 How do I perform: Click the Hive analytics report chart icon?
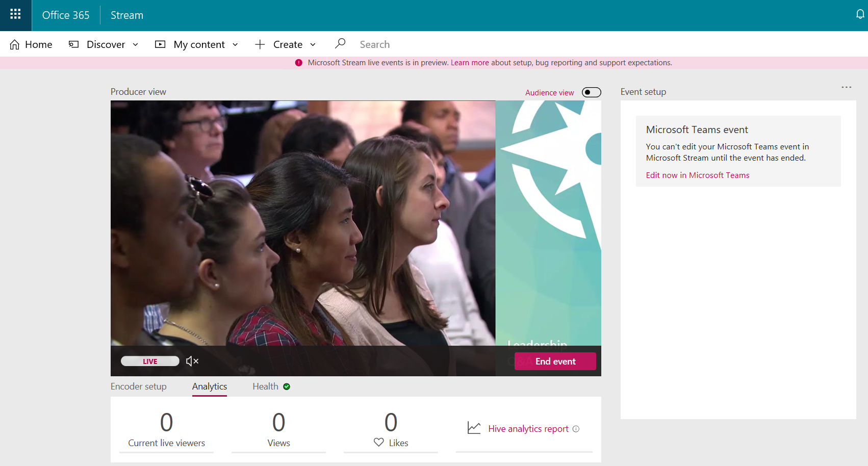tap(474, 428)
